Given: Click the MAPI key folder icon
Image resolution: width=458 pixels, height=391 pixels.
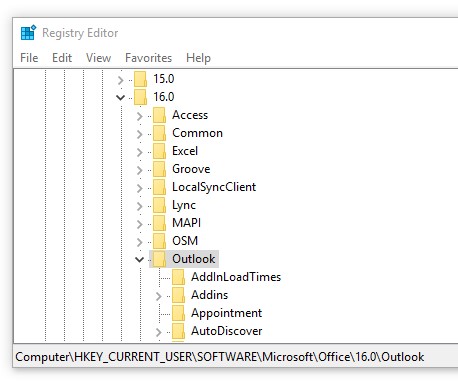Looking at the screenshot, I should (x=160, y=223).
